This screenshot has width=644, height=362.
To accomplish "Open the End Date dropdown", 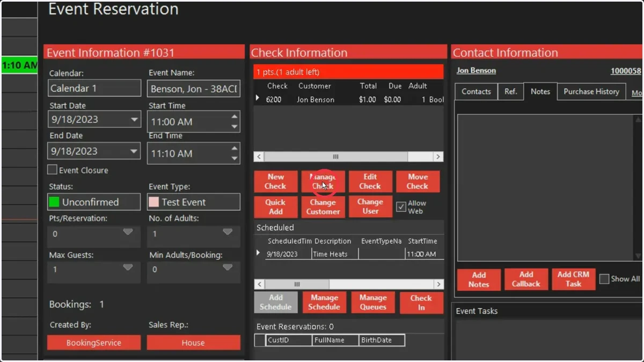I will coord(135,151).
